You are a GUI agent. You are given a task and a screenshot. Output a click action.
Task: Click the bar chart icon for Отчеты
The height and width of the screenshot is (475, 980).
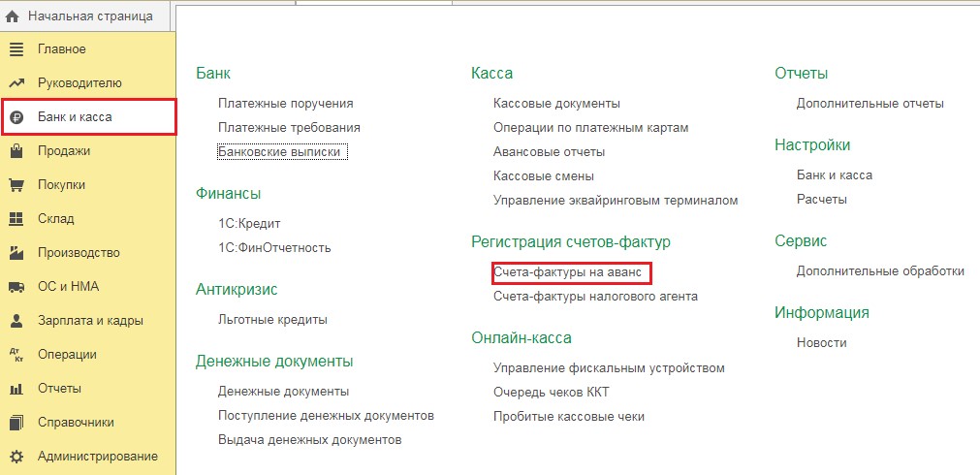click(x=16, y=389)
